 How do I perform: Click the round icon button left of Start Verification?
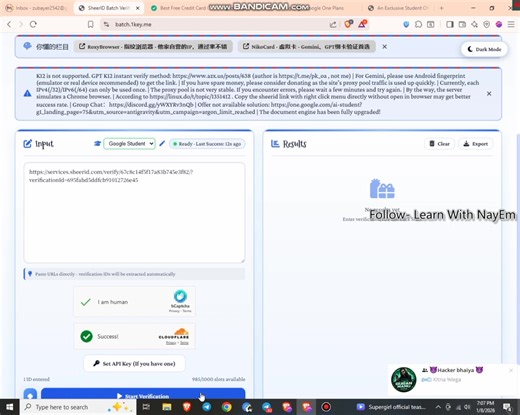click(x=30, y=394)
